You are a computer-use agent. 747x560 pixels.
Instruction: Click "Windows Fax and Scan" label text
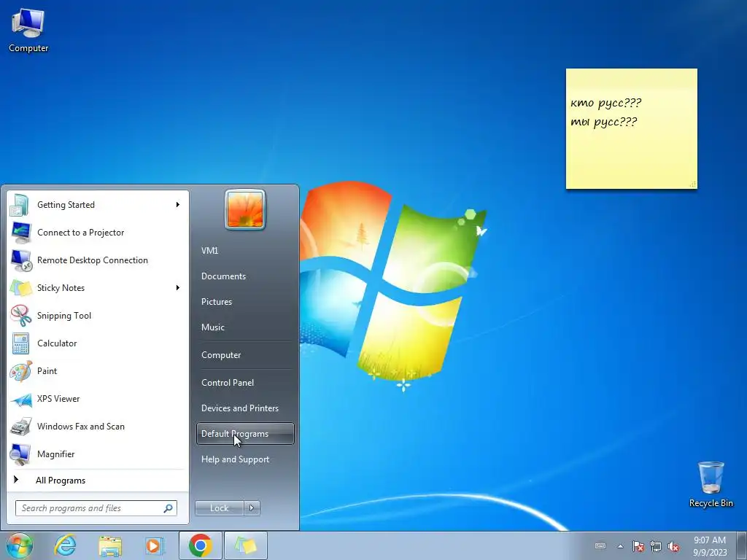81,427
